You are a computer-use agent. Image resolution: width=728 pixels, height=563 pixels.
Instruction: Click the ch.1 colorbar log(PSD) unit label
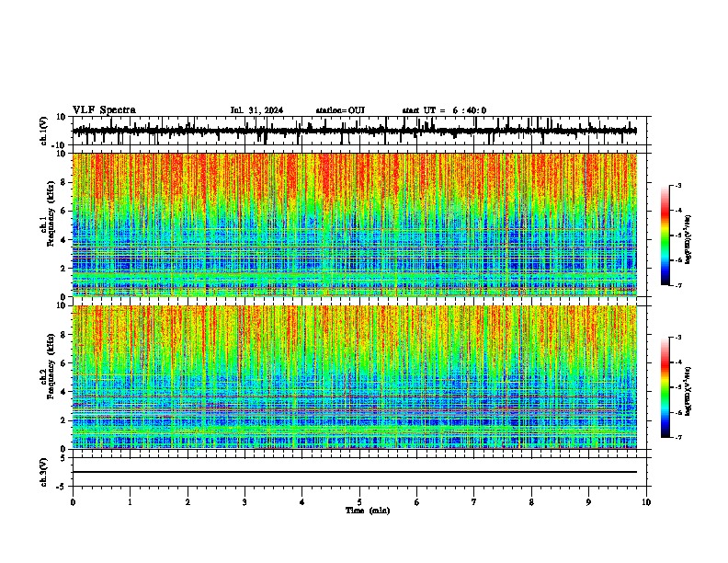click(x=688, y=239)
